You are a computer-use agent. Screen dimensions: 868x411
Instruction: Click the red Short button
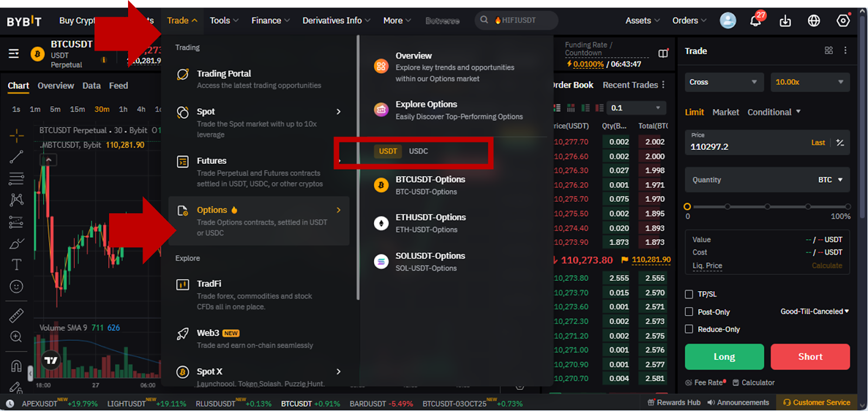click(x=810, y=357)
